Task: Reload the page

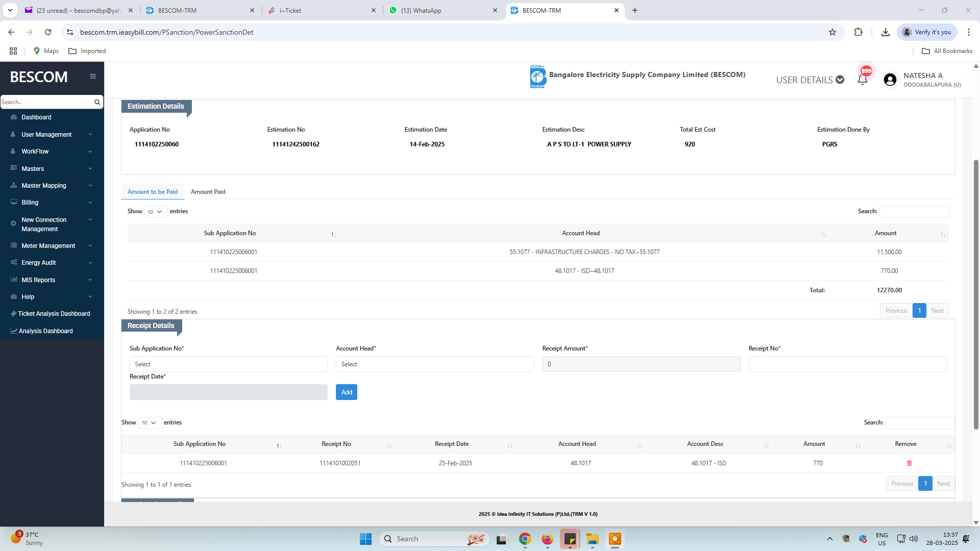Action: [48, 32]
